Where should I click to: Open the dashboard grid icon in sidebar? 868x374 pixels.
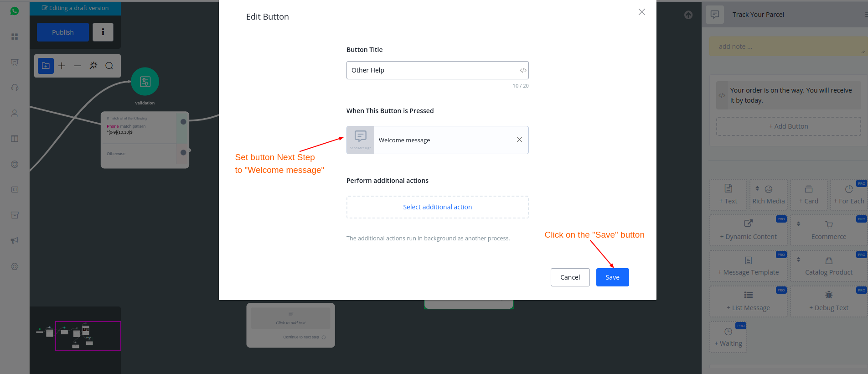[15, 36]
